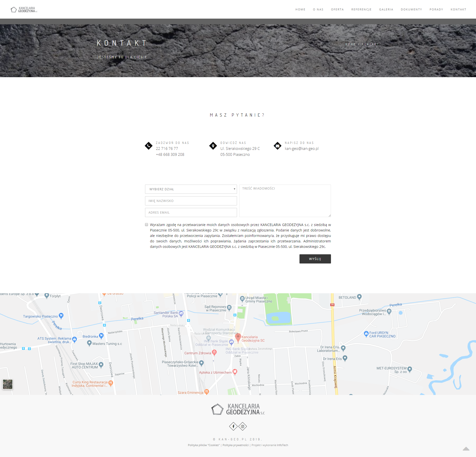Open the Facebook social icon in the footer
Image resolution: width=476 pixels, height=457 pixels.
[x=233, y=426]
